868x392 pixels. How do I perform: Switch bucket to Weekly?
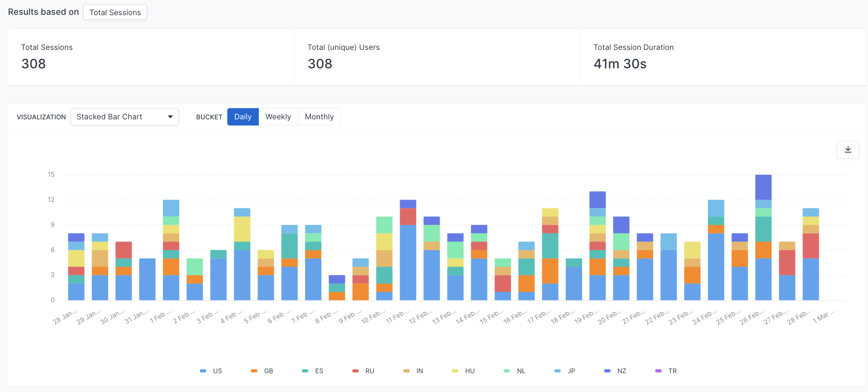[x=278, y=117]
